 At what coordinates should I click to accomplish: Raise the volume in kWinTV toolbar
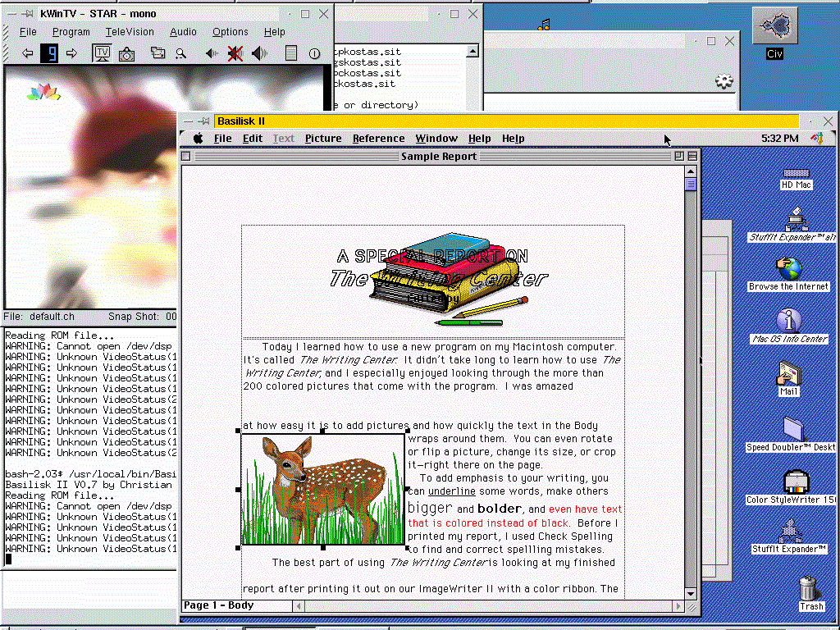tap(259, 53)
